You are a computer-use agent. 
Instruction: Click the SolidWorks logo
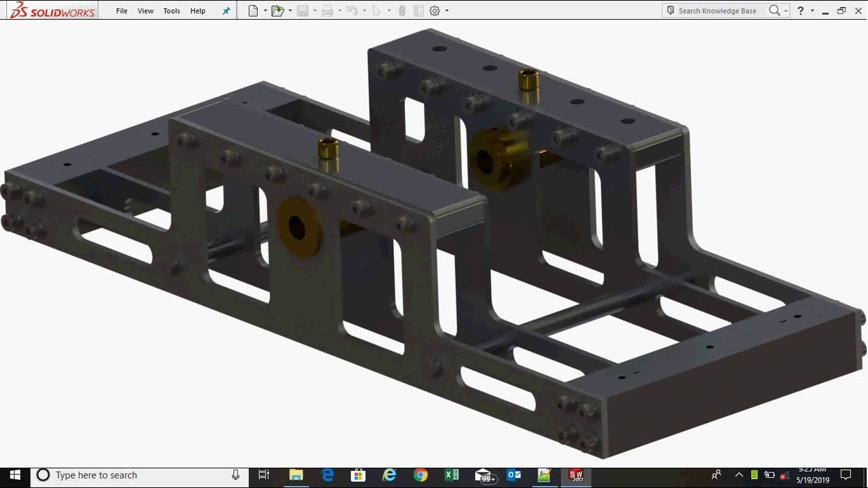coord(52,10)
